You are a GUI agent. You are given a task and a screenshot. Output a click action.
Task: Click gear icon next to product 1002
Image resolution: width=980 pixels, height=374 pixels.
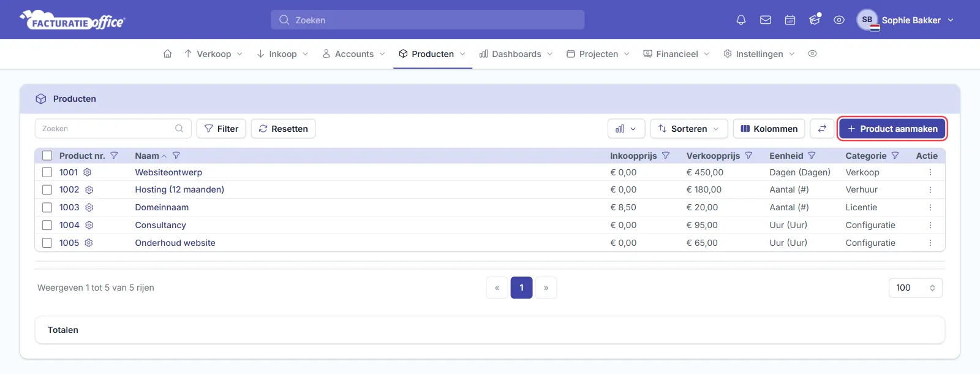point(89,190)
